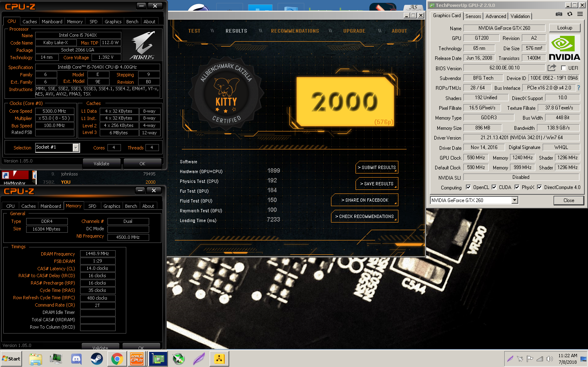Open the green arrow taskbar application
The height and width of the screenshot is (367, 588).
[x=179, y=359]
